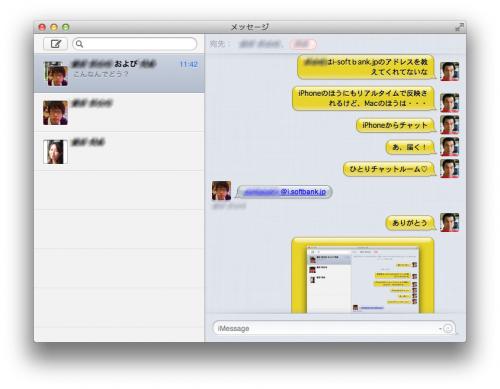Click the iPhoneからチャット message bubble

pos(395,125)
